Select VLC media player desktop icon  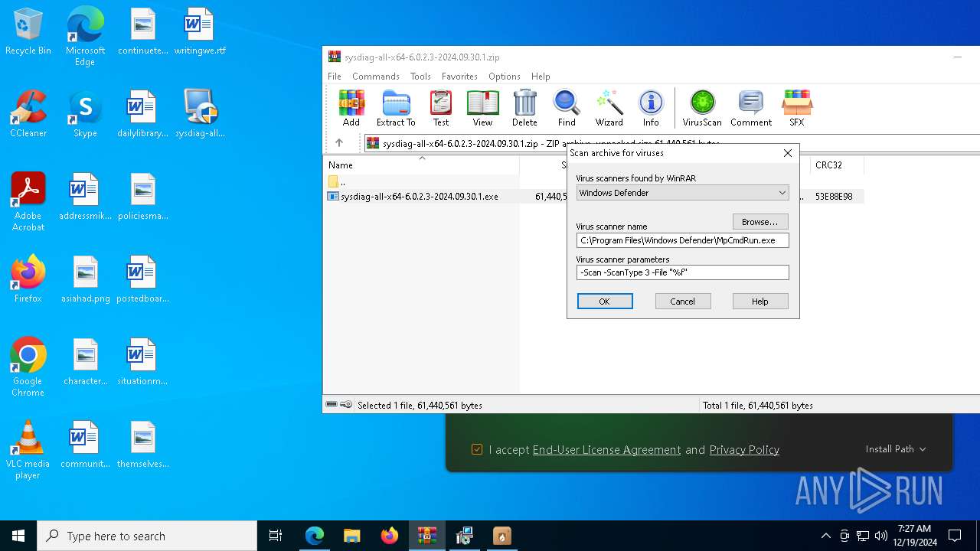(28, 449)
